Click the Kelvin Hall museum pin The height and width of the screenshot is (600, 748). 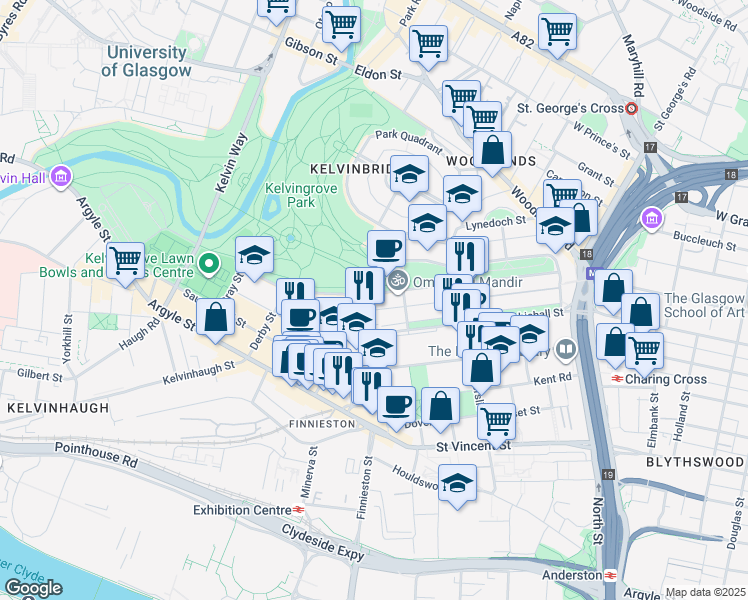click(61, 177)
